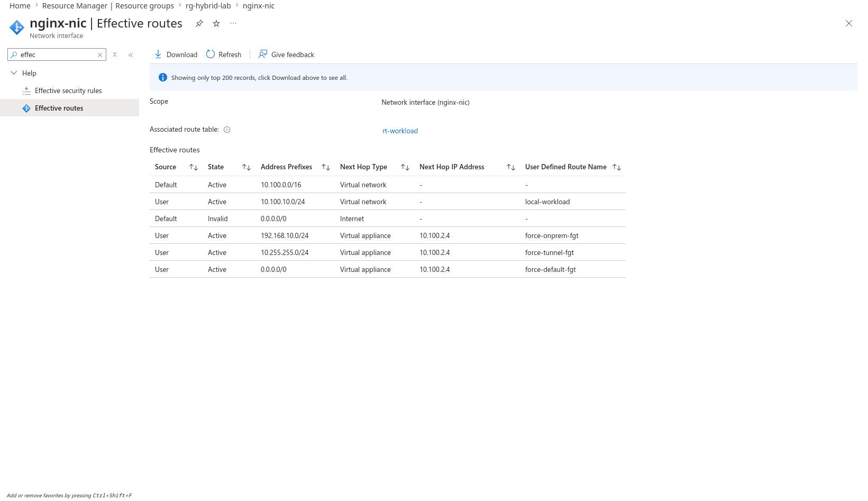The height and width of the screenshot is (501, 868).
Task: Sort by Address Prefixes column arrows
Action: tap(326, 167)
